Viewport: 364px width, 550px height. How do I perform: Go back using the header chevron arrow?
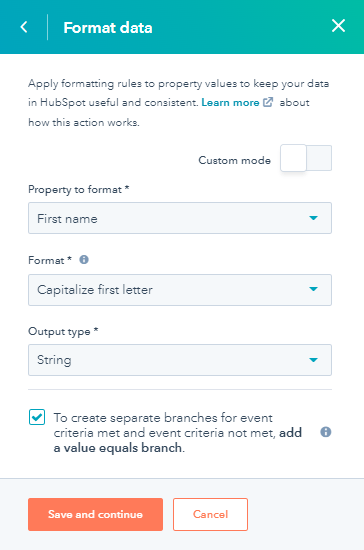tap(24, 27)
